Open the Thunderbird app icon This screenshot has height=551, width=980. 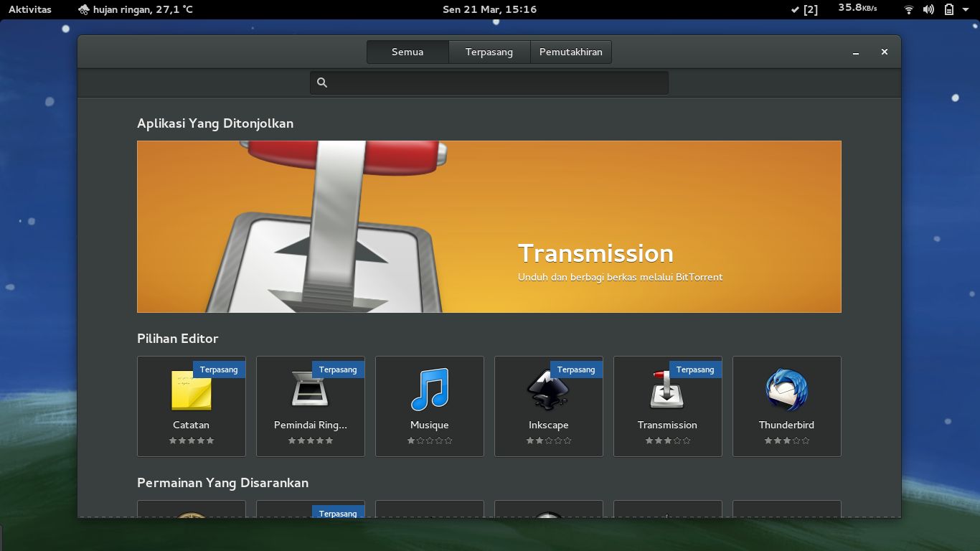(787, 390)
